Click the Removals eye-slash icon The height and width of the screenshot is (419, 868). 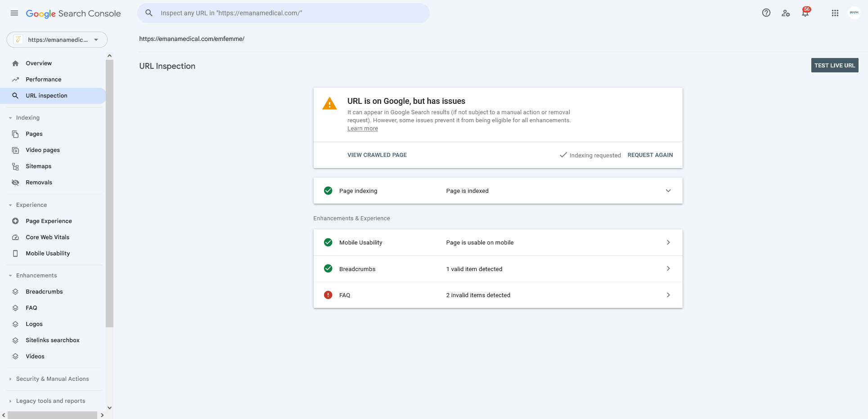(15, 183)
